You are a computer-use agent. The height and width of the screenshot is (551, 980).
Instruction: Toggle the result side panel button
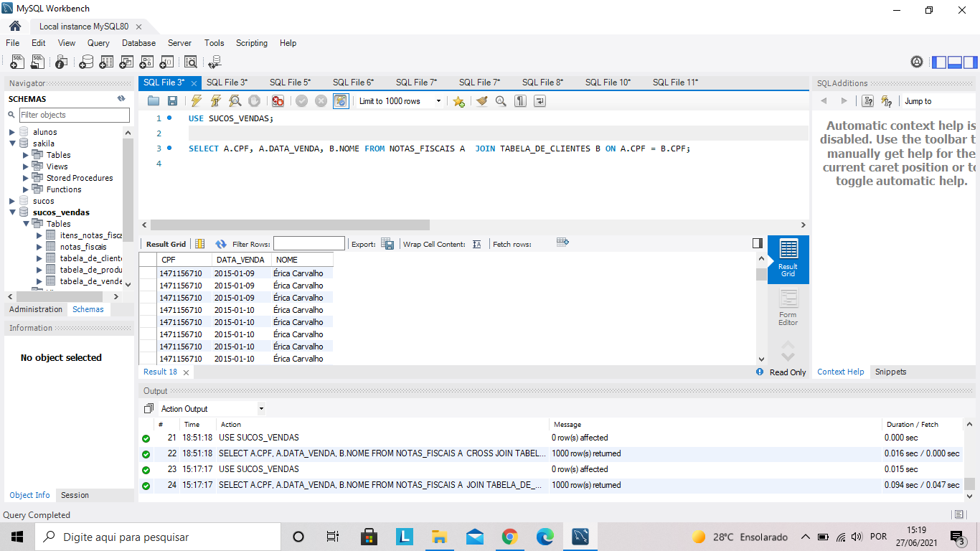[x=758, y=243]
